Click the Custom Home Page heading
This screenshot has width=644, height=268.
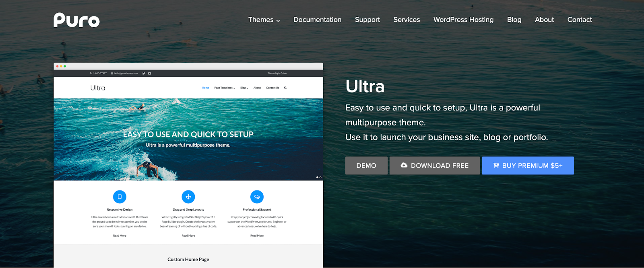click(x=188, y=260)
